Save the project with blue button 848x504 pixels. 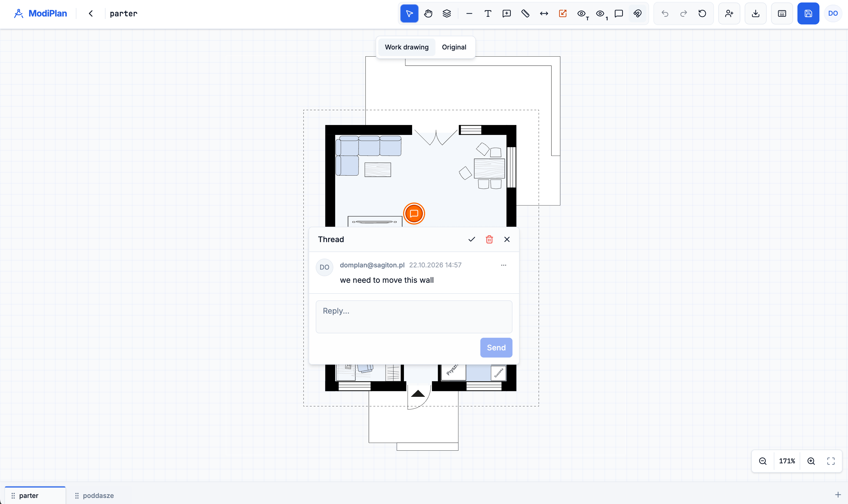[808, 13]
